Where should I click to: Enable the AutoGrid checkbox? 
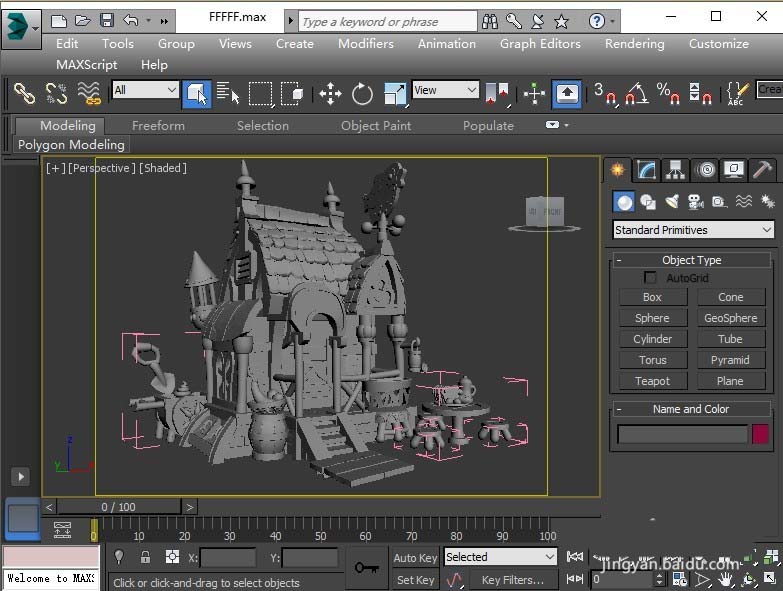[x=651, y=278]
